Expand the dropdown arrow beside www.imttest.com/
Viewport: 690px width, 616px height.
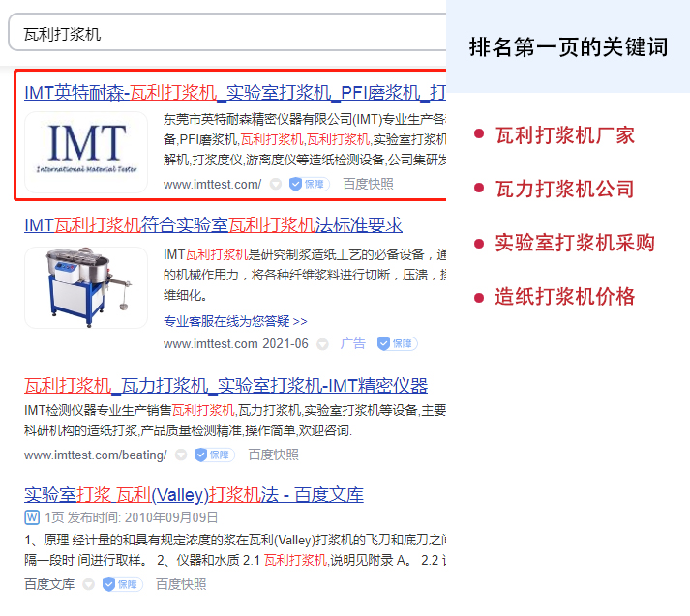click(276, 184)
